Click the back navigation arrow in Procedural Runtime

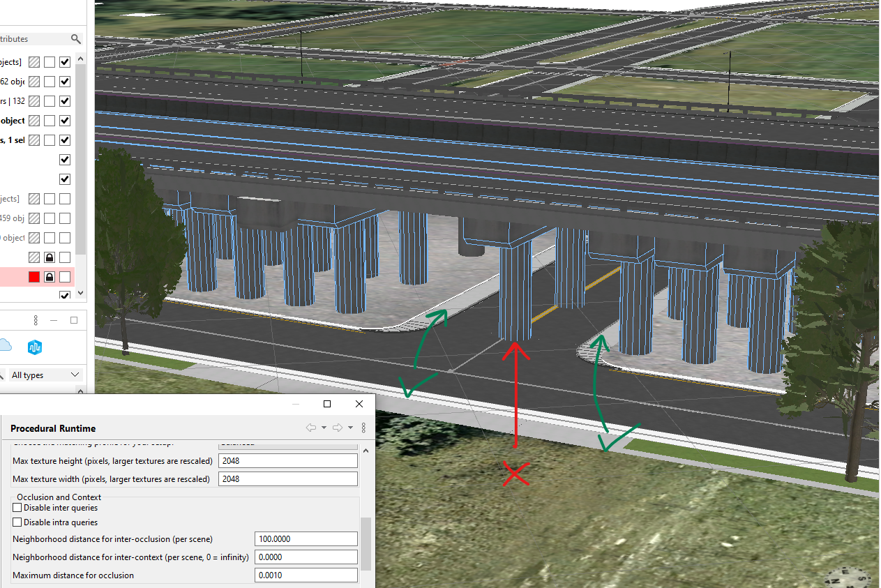[x=311, y=428]
